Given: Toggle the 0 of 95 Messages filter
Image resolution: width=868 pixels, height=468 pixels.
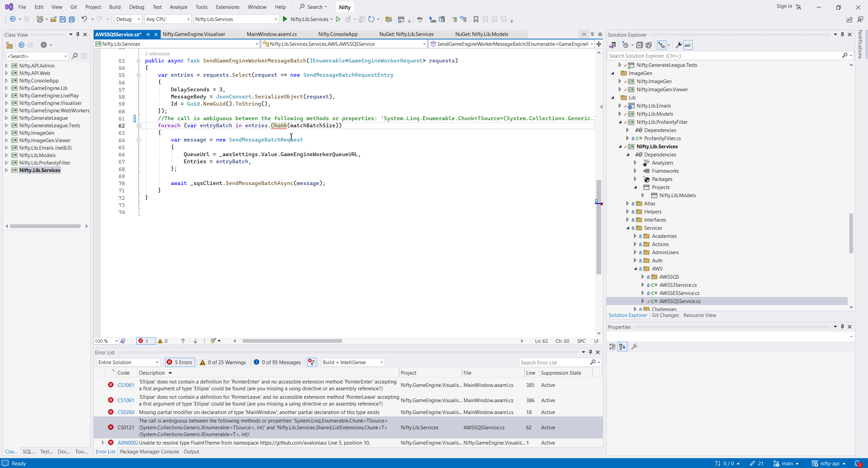Looking at the screenshot, I should (x=277, y=362).
